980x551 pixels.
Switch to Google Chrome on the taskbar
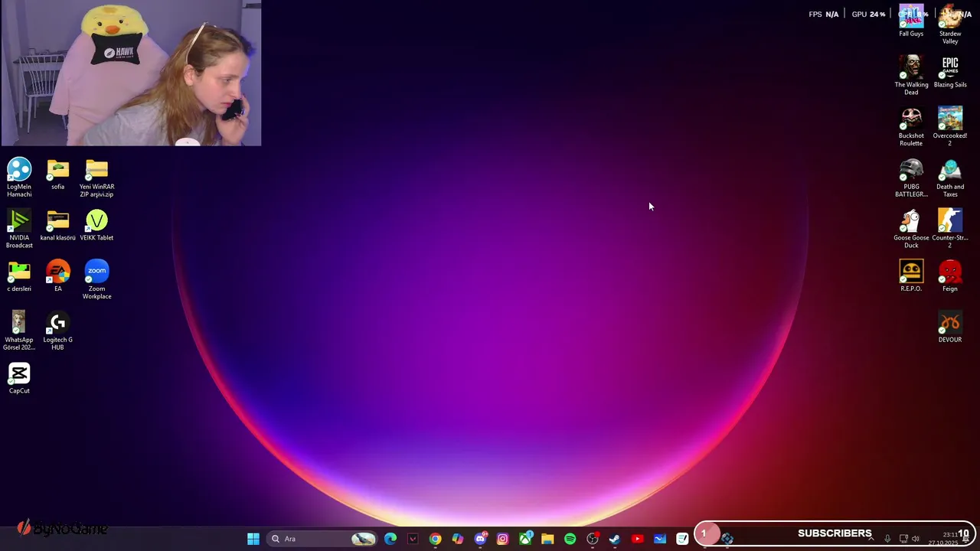[435, 539]
